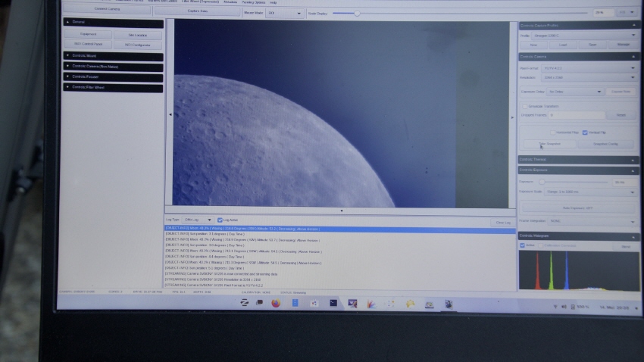The height and width of the screenshot is (362, 644).
Task: Collapse right panel with right arrow handle
Action: coord(512,117)
